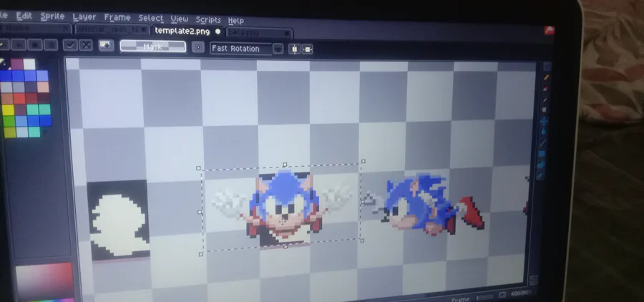This screenshot has width=644, height=302.
Task: Select the Zoom tool
Action: [545, 110]
